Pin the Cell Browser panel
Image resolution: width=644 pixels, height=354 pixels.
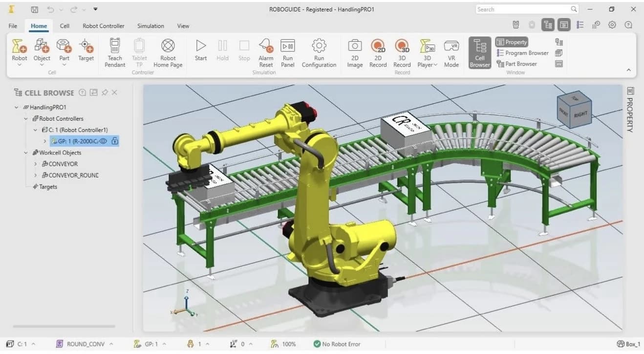[104, 92]
